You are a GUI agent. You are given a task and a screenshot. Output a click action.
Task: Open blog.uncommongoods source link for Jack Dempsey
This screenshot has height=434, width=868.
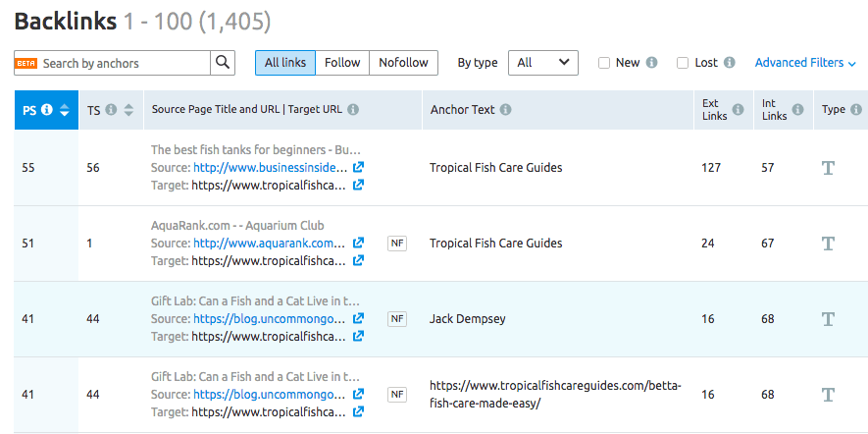(269, 319)
